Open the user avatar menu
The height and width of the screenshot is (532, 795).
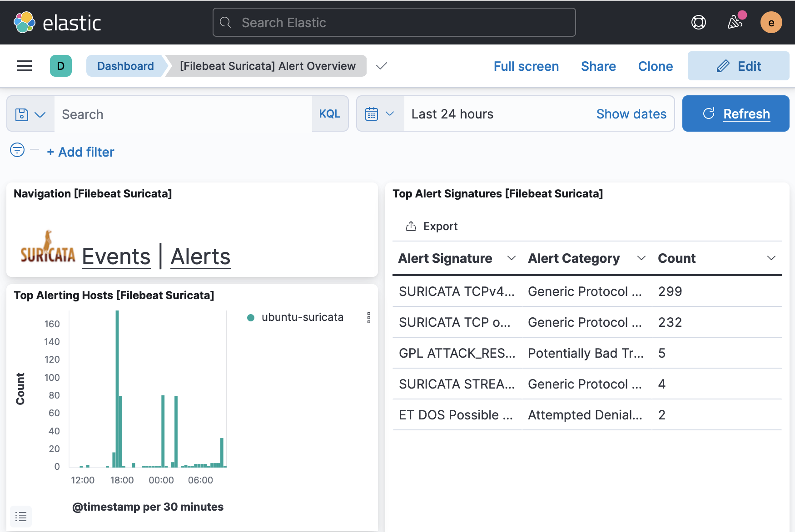[x=771, y=22]
